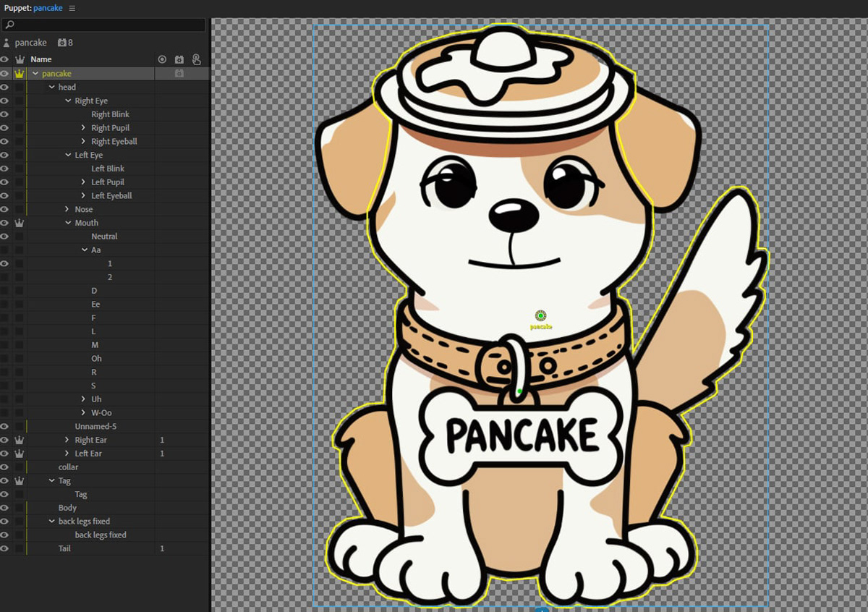Collapse the Left Eye group
This screenshot has width=868, height=612.
click(68, 155)
